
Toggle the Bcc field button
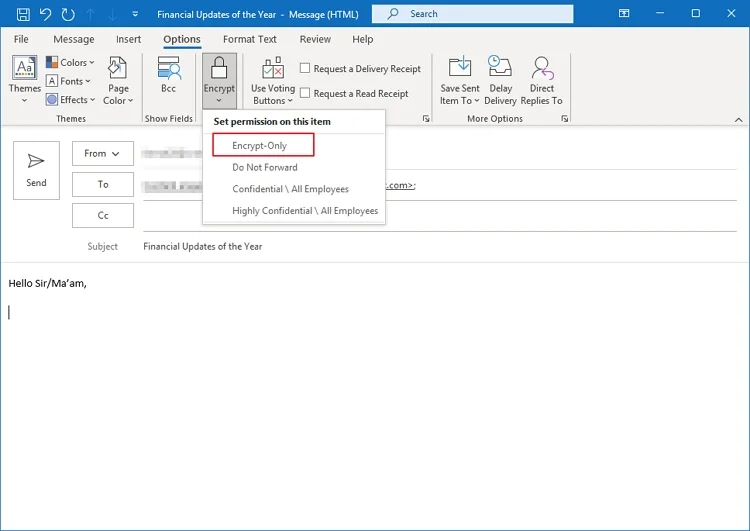[x=168, y=75]
